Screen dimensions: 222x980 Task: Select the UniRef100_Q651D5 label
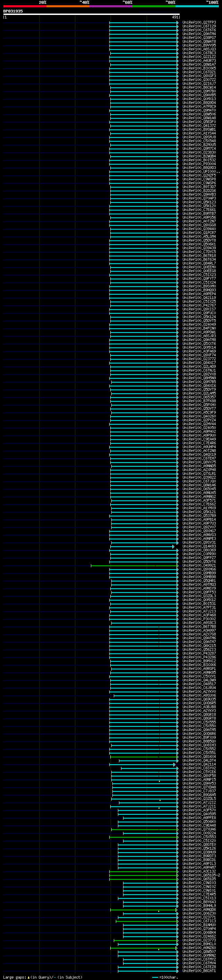pos(199,879)
